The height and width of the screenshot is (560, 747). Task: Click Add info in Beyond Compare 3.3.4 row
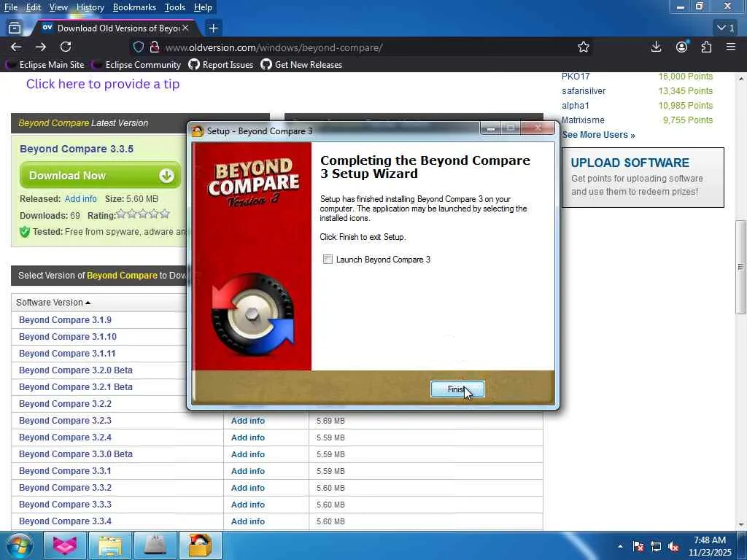248,521
